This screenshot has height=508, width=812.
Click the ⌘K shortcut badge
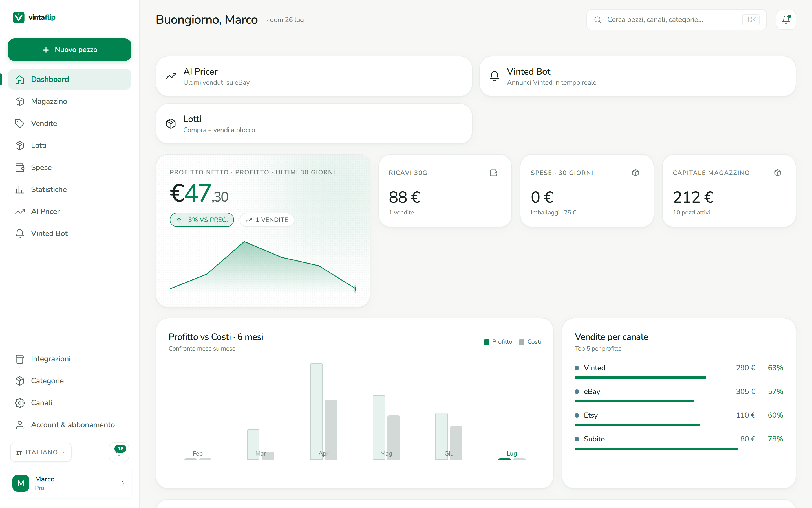751,20
